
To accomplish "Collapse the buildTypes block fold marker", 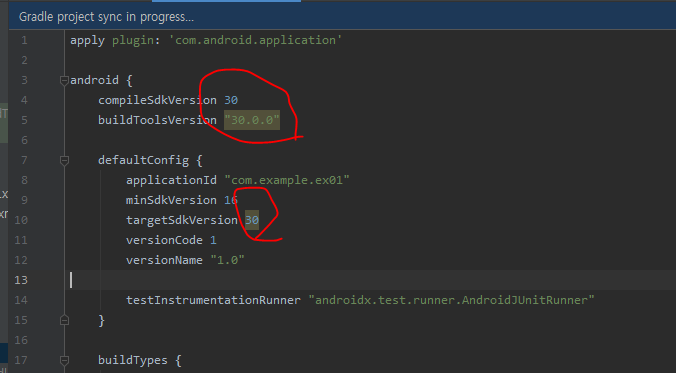I will click(x=64, y=360).
